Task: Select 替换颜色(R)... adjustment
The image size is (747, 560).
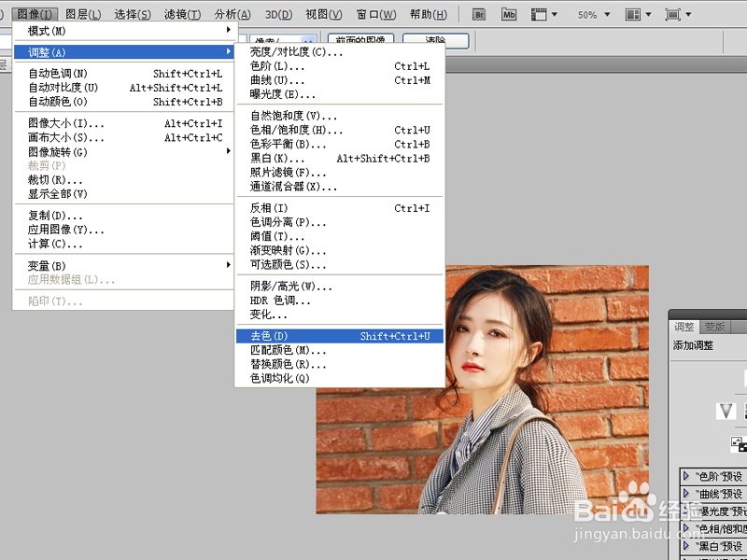Action: click(x=340, y=365)
